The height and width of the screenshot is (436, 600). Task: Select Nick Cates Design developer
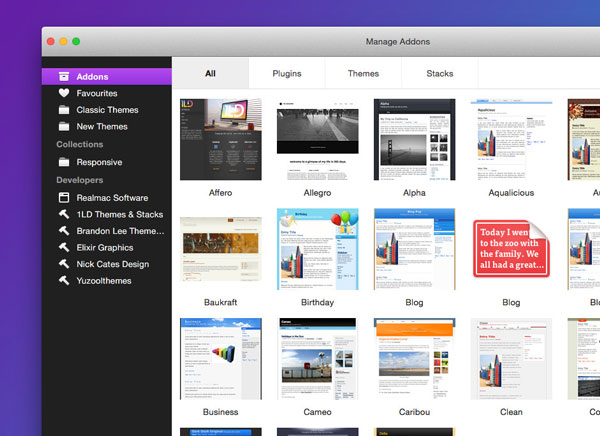(107, 264)
